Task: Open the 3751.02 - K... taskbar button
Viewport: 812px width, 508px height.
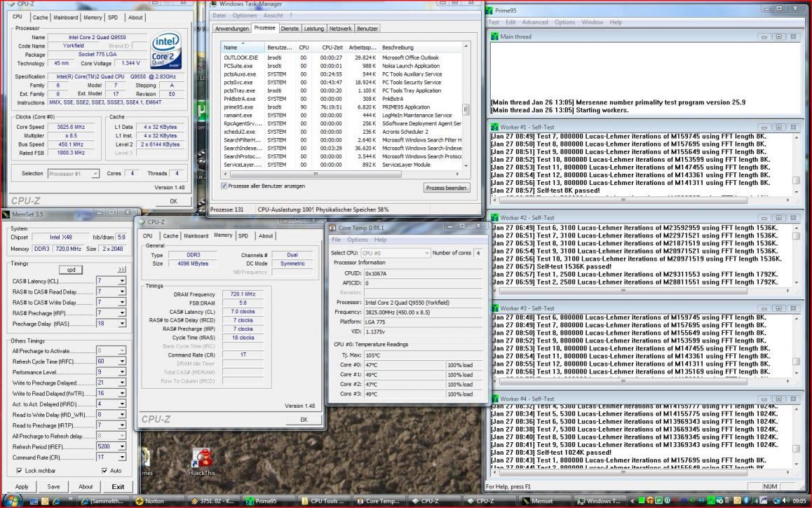Action: tap(213, 501)
